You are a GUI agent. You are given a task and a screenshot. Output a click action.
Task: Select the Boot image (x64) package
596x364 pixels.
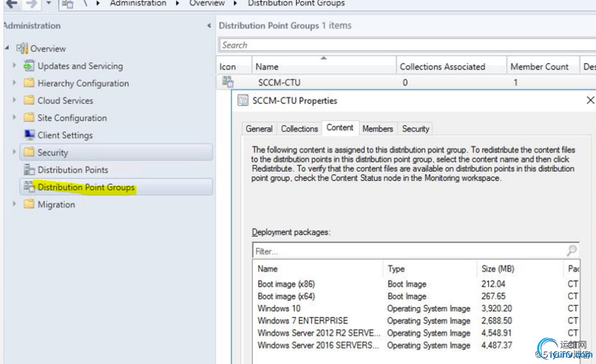[x=416, y=296]
